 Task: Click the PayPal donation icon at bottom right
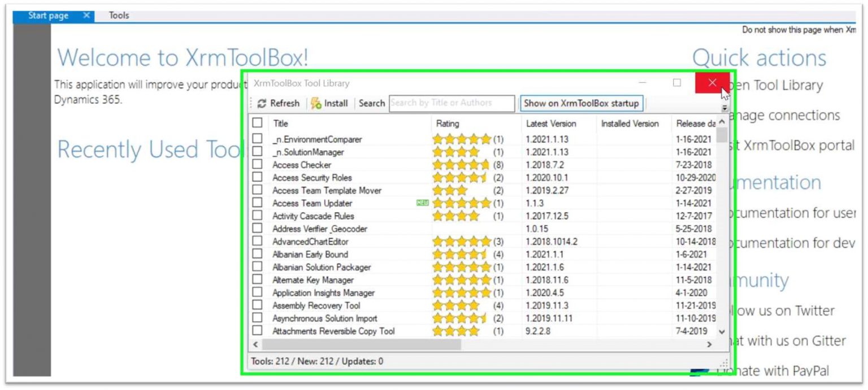coord(700,372)
